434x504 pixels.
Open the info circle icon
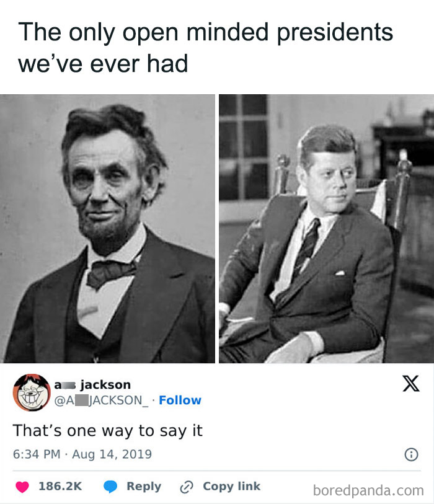click(411, 454)
